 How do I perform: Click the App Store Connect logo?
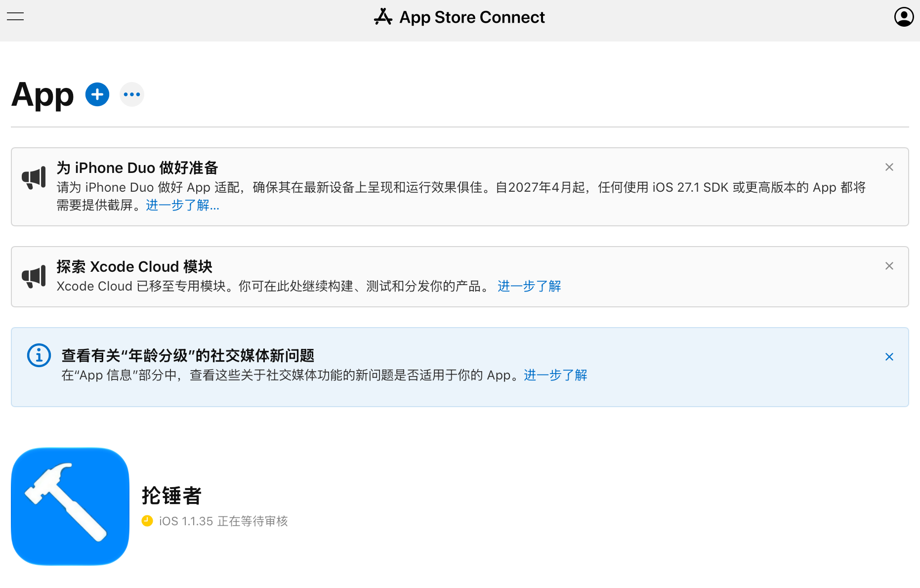coord(383,17)
